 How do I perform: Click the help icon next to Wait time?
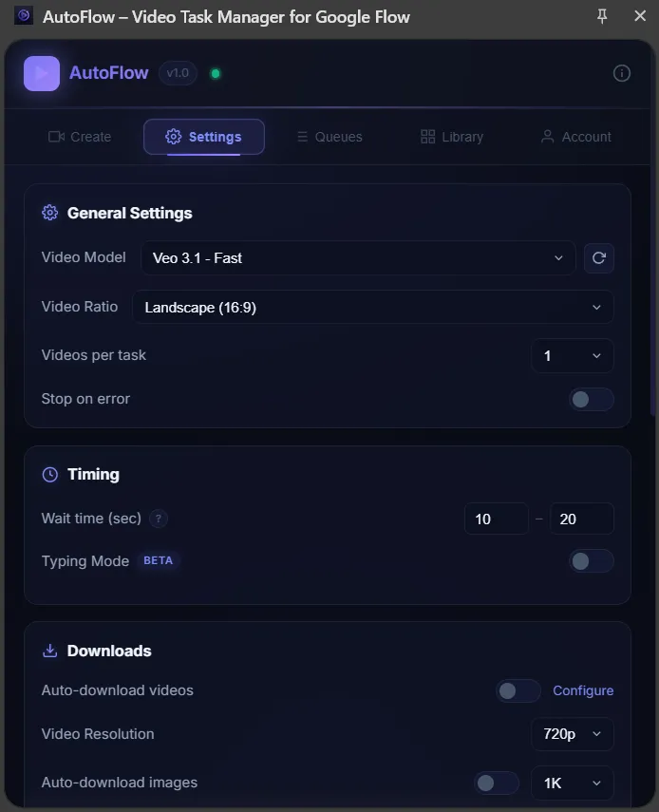tap(158, 519)
